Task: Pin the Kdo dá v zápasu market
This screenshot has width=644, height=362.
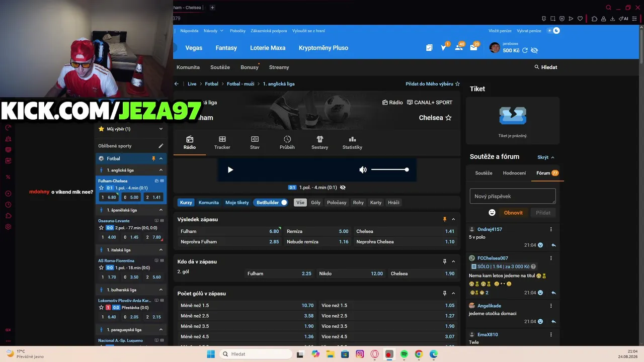Action: [444, 261]
